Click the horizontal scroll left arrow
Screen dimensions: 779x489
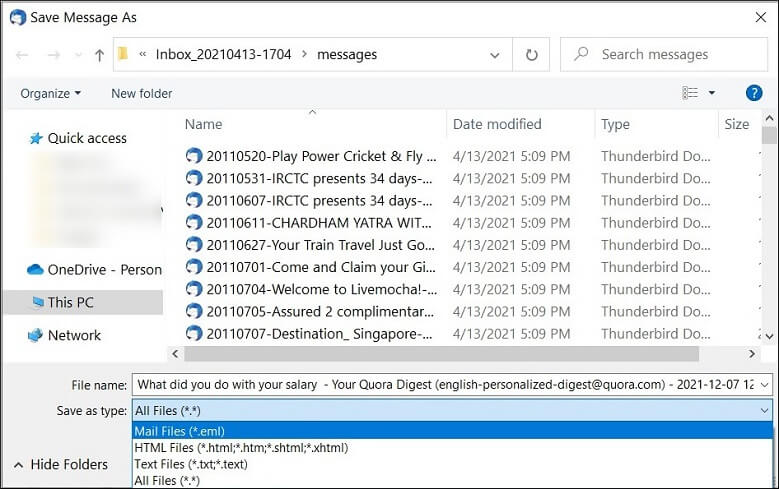pos(175,353)
